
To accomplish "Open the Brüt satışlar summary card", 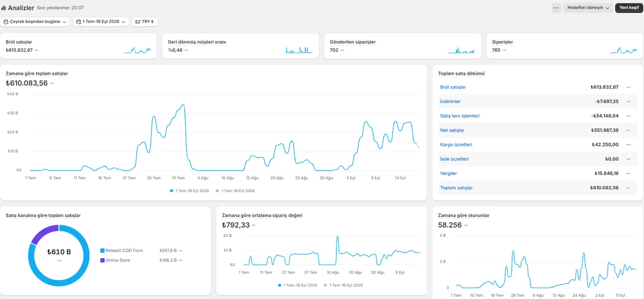I will pyautogui.click(x=78, y=46).
